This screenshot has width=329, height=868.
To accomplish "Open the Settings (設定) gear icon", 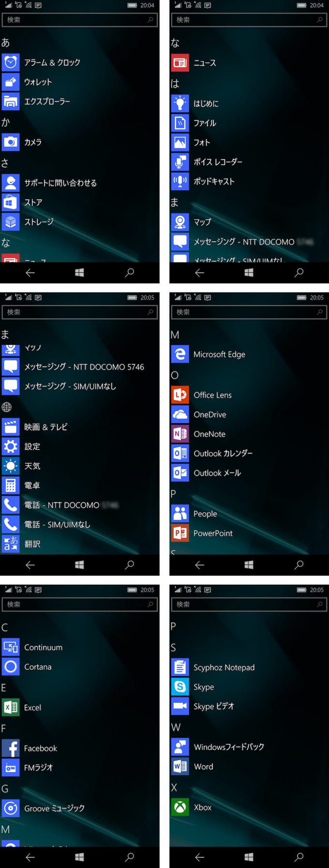I will pyautogui.click(x=11, y=446).
